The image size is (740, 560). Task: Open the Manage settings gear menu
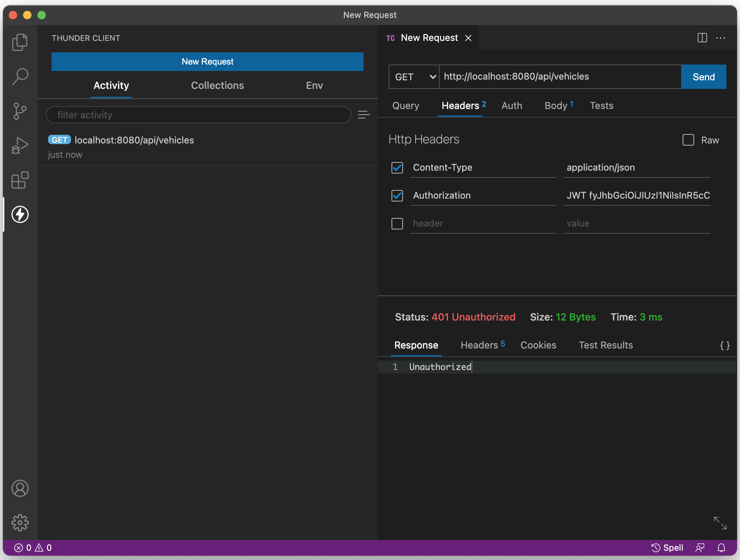pyautogui.click(x=20, y=523)
